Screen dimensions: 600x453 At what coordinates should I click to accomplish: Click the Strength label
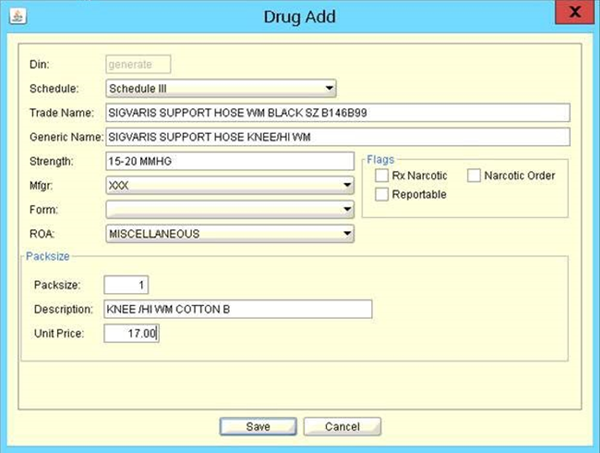click(x=51, y=161)
